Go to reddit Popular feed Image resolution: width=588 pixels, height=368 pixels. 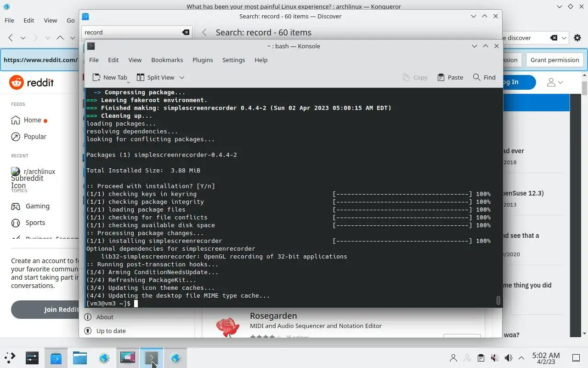point(28,137)
